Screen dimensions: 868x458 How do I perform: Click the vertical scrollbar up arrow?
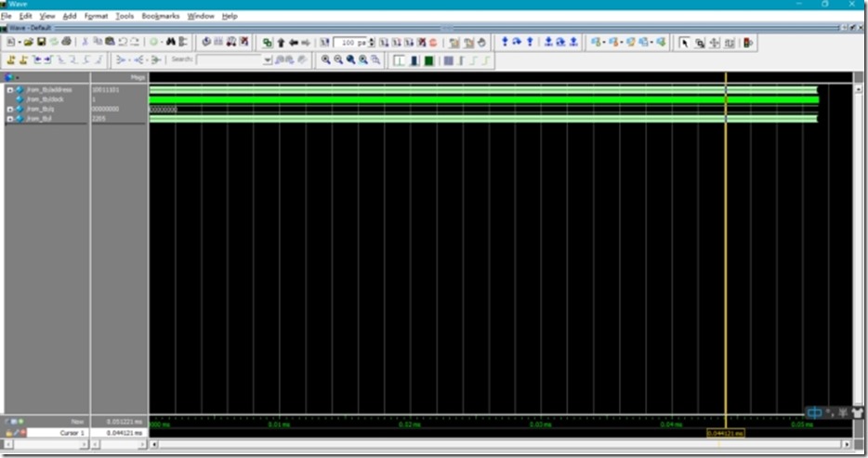(x=859, y=89)
